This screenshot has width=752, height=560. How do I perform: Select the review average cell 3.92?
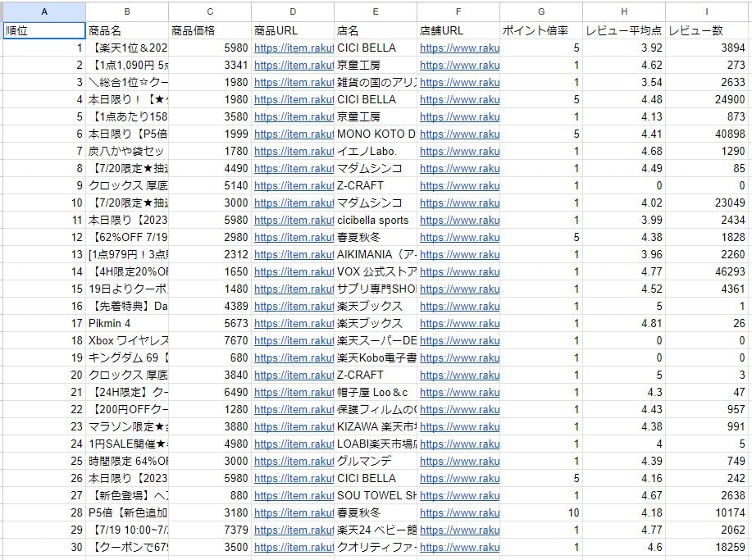click(624, 48)
